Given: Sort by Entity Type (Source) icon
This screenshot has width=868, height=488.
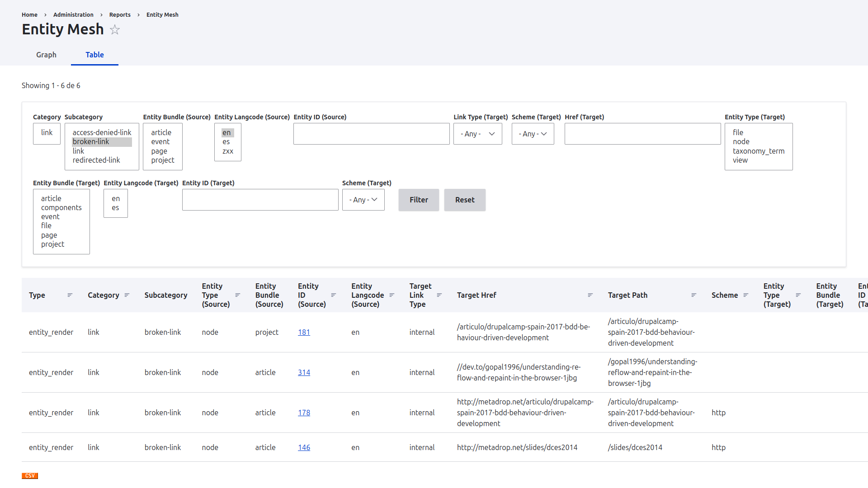Looking at the screenshot, I should (x=238, y=295).
